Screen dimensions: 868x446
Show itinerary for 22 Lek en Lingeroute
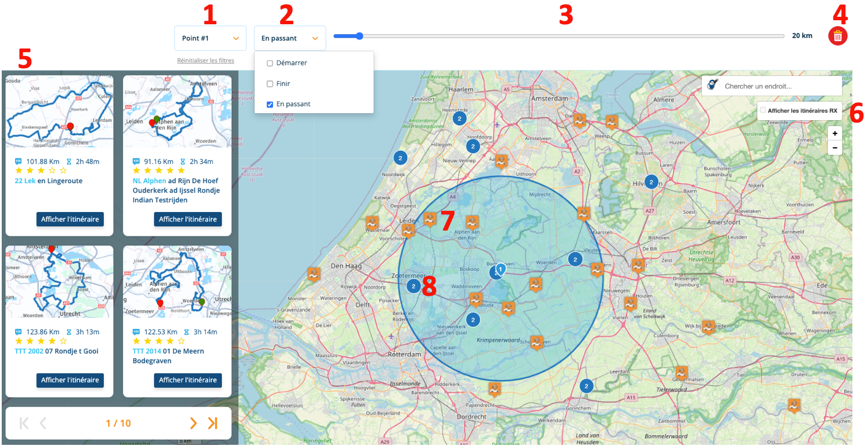point(70,219)
